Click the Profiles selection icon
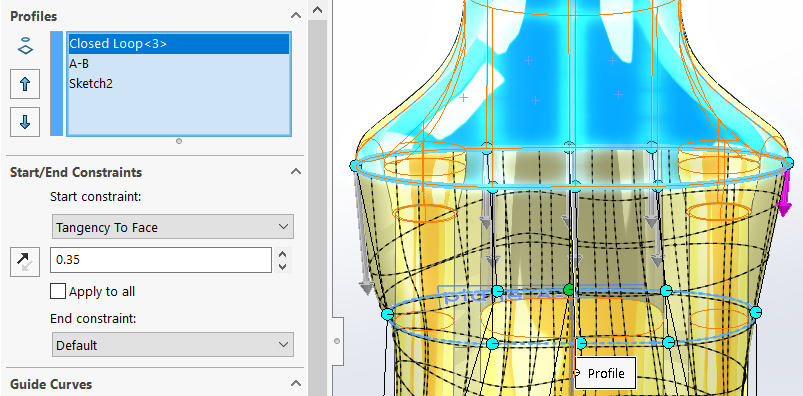The image size is (803, 396). tap(25, 45)
